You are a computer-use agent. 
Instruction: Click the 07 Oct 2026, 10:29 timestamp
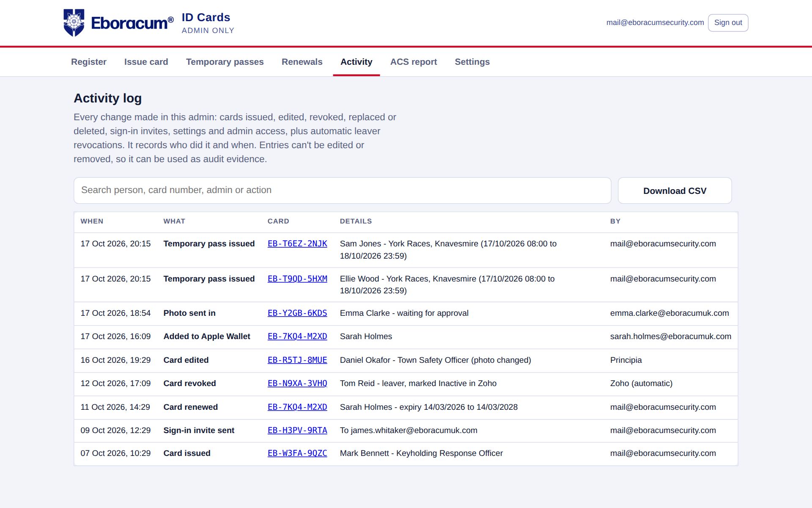115,453
